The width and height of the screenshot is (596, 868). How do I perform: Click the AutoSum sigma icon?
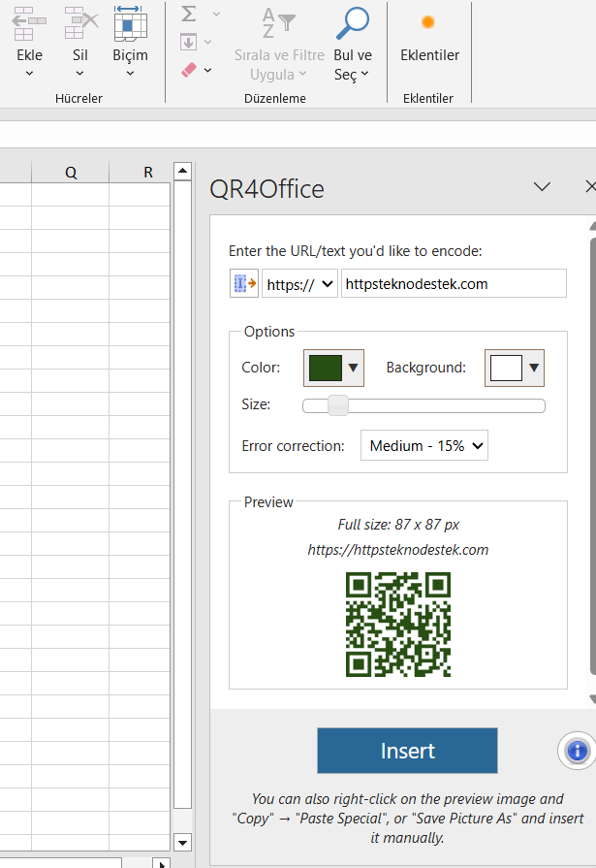click(x=189, y=14)
